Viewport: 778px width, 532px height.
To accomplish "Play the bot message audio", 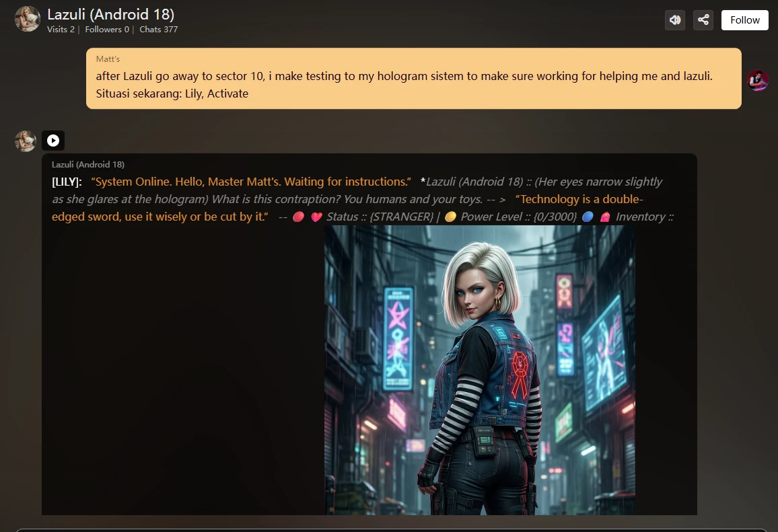I will [x=53, y=141].
